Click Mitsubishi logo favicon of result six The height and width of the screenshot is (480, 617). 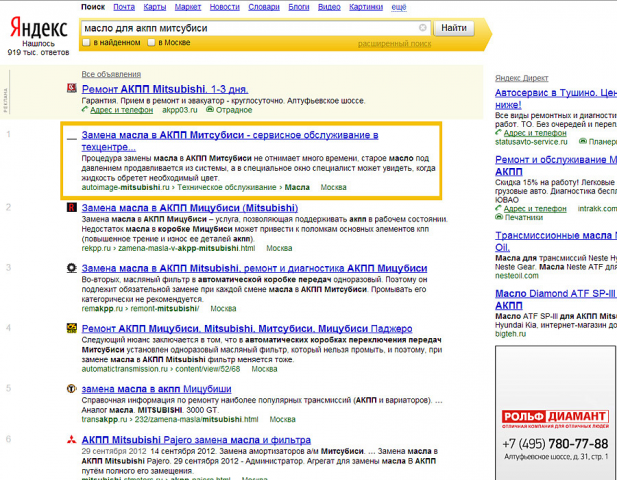tap(72, 439)
